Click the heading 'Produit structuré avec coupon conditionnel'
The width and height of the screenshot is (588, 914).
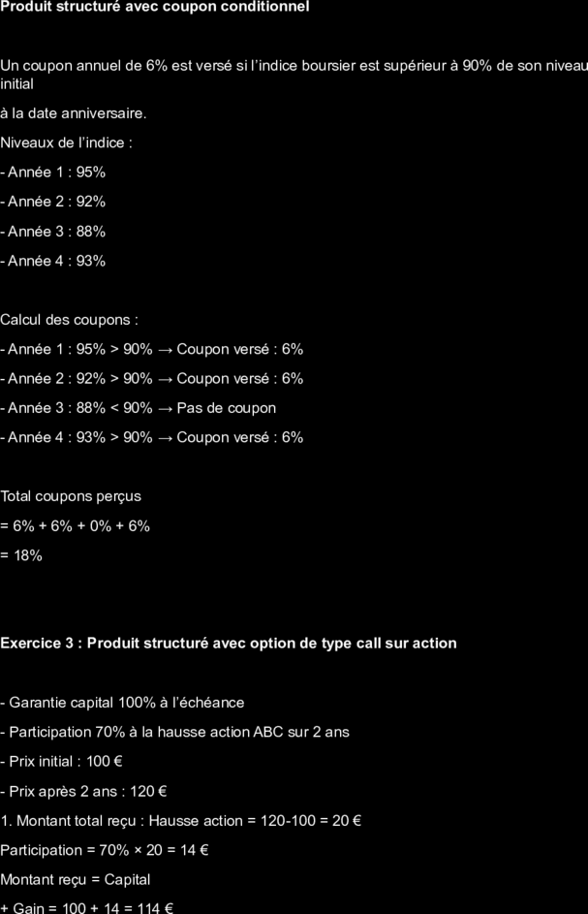155,7
